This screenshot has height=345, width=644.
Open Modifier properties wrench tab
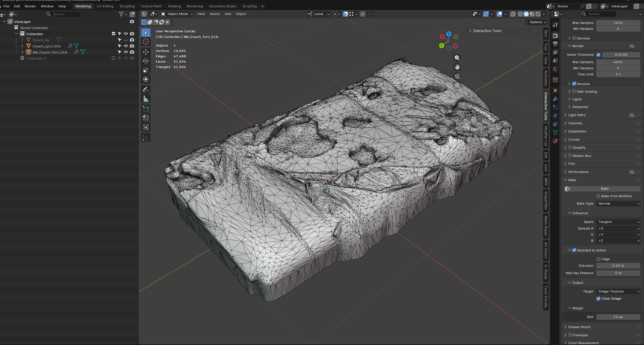pos(555,99)
